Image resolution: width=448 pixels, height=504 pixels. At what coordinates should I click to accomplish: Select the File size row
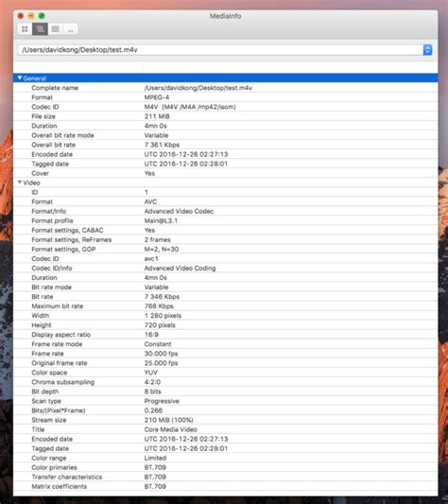(225, 116)
